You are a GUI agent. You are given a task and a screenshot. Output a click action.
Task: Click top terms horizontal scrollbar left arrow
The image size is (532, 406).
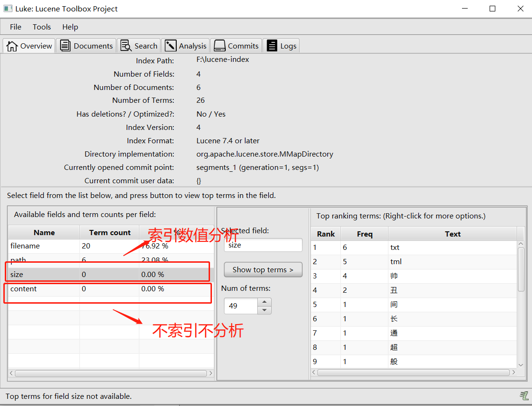pyautogui.click(x=314, y=372)
